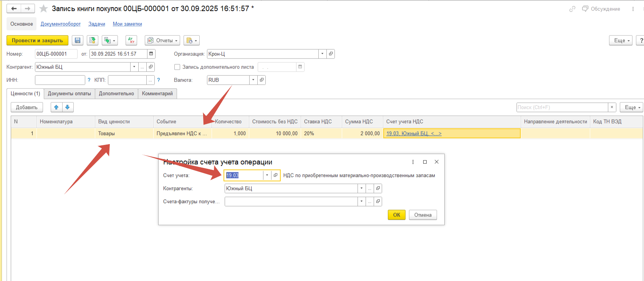The image size is (644, 281).
Task: Open the Документооборот link
Action: [x=61, y=24]
